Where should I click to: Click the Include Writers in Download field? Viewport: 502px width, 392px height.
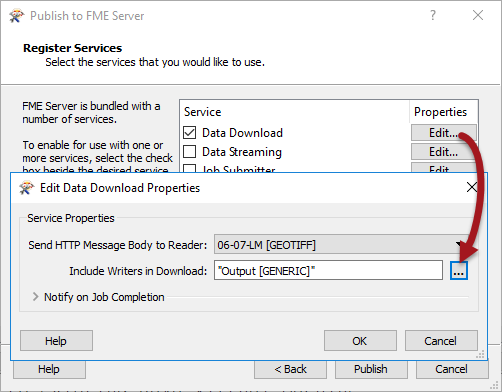click(328, 270)
